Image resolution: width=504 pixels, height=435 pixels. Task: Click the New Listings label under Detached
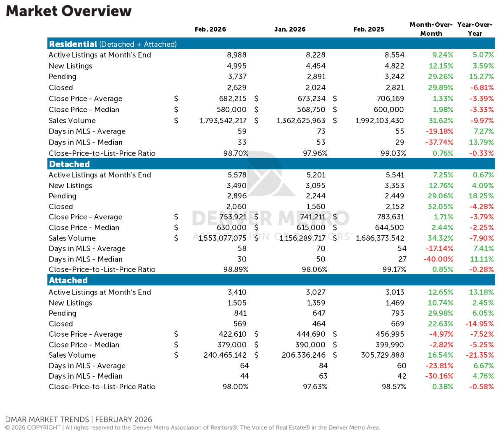[70, 186]
